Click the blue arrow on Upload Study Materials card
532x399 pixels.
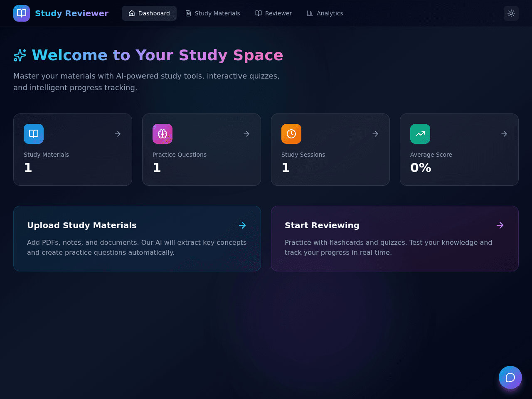(x=242, y=225)
